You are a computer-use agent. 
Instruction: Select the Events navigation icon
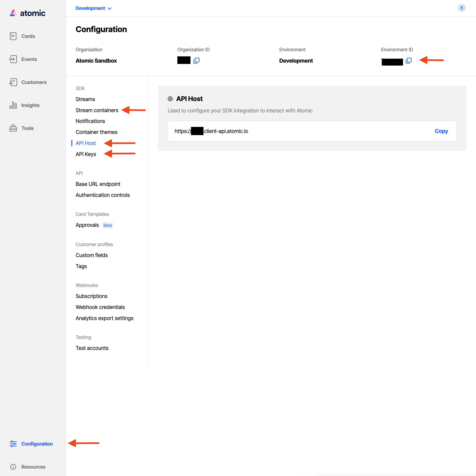tap(13, 59)
